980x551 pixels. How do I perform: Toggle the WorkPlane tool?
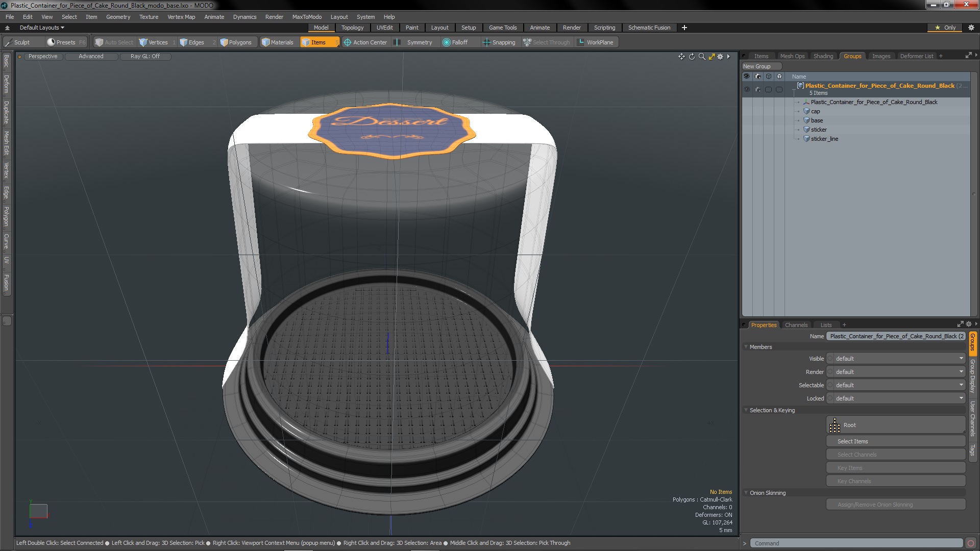595,42
